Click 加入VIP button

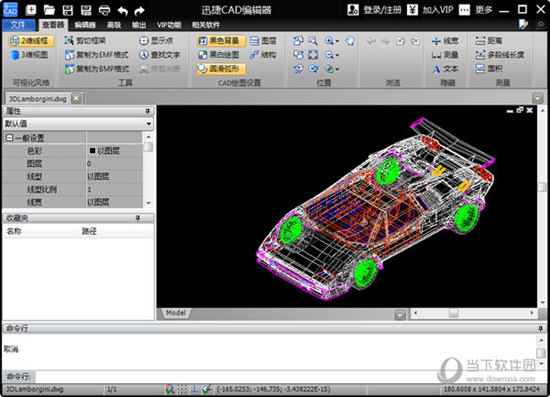(x=430, y=10)
